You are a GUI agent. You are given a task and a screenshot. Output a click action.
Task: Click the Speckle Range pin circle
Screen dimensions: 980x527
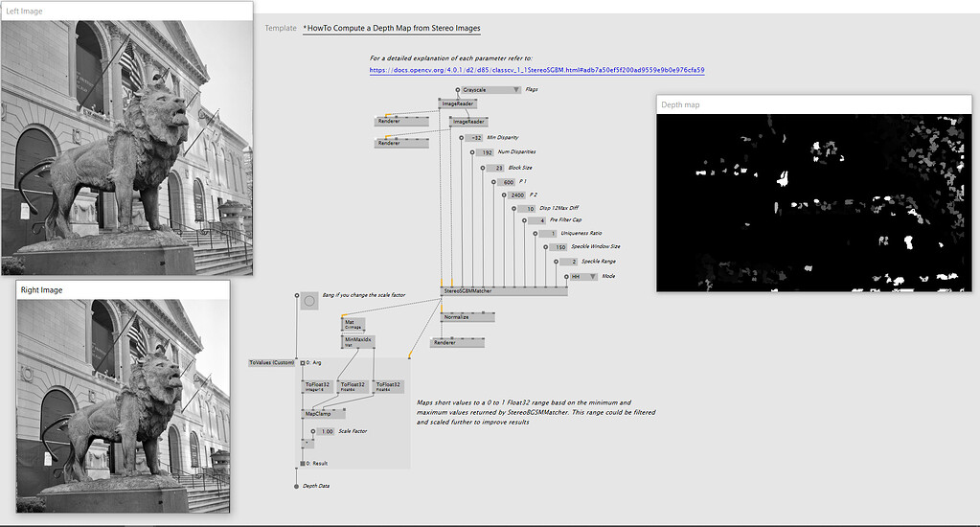point(557,262)
